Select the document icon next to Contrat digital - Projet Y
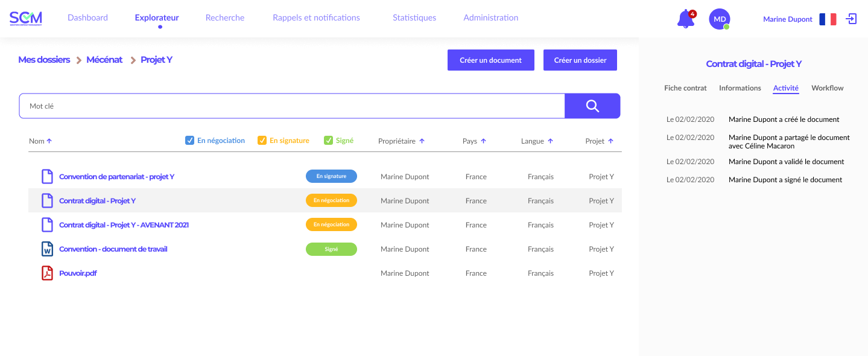This screenshot has width=868, height=356. (47, 200)
